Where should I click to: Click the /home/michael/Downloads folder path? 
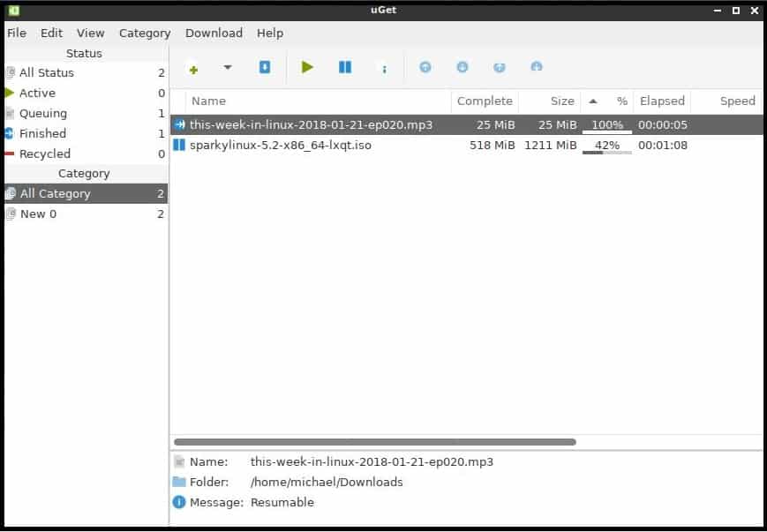pyautogui.click(x=327, y=482)
